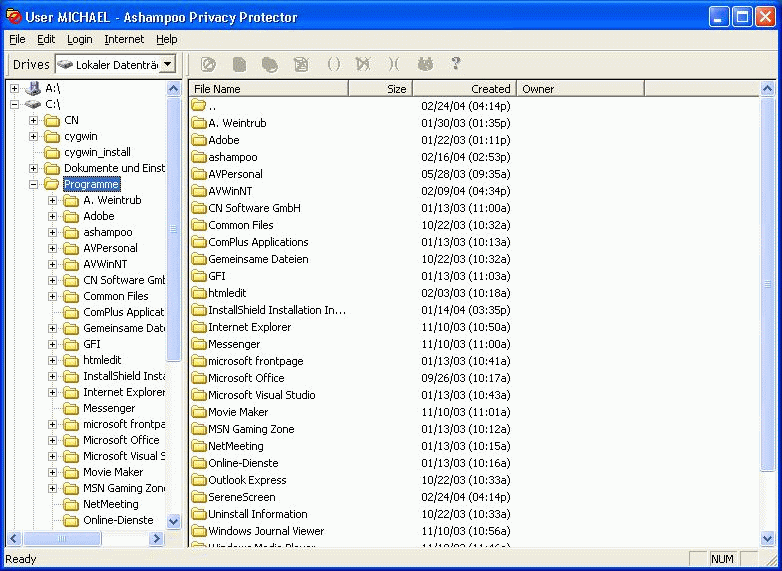Expand the Adobe node in the tree

pos(52,216)
